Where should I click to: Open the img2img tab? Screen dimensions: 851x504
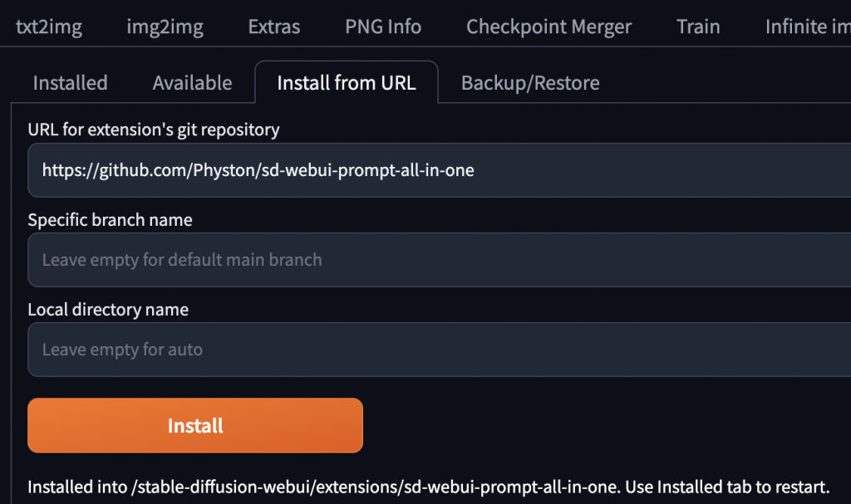[x=165, y=27]
